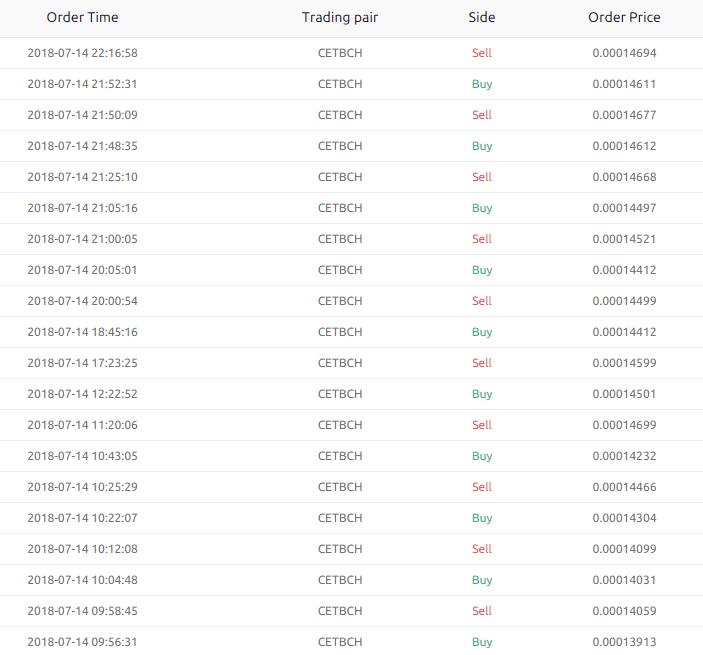The width and height of the screenshot is (703, 655).
Task: Select the order timestamped 2018-07-14 22:16:58
Action: point(82,53)
